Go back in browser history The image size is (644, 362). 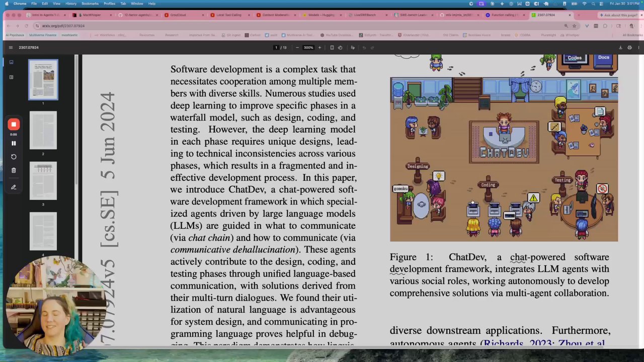point(10,26)
